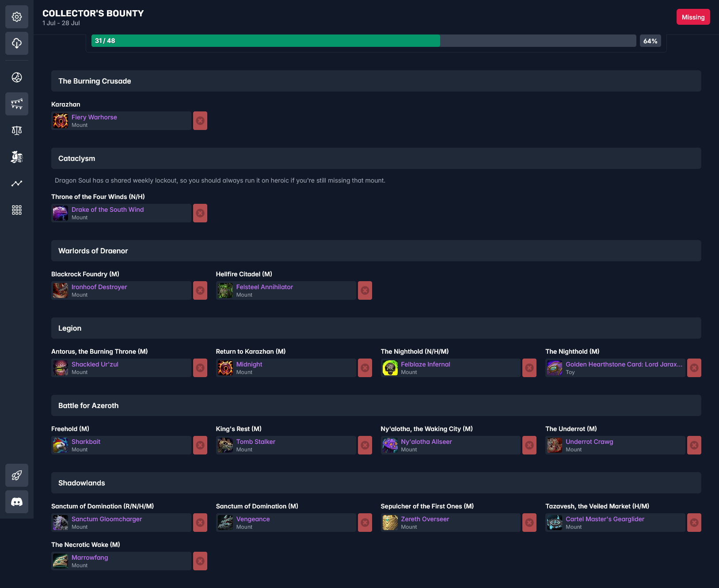
Task: Select the bunting flags events icon
Action: (x=17, y=104)
